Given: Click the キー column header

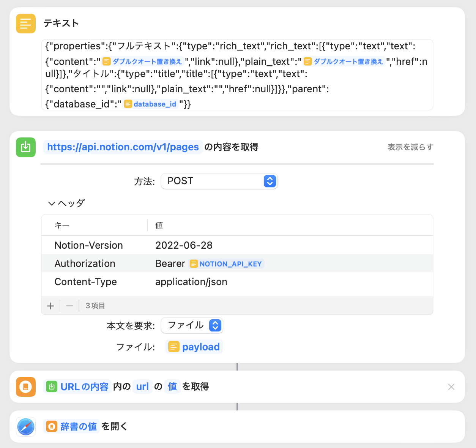Looking at the screenshot, I should (62, 225).
